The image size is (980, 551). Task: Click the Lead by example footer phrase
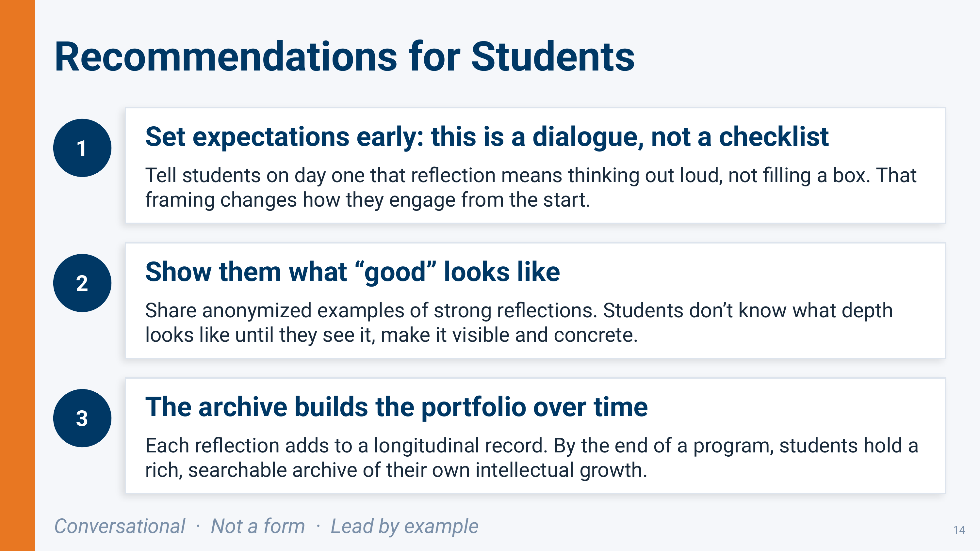point(404,526)
